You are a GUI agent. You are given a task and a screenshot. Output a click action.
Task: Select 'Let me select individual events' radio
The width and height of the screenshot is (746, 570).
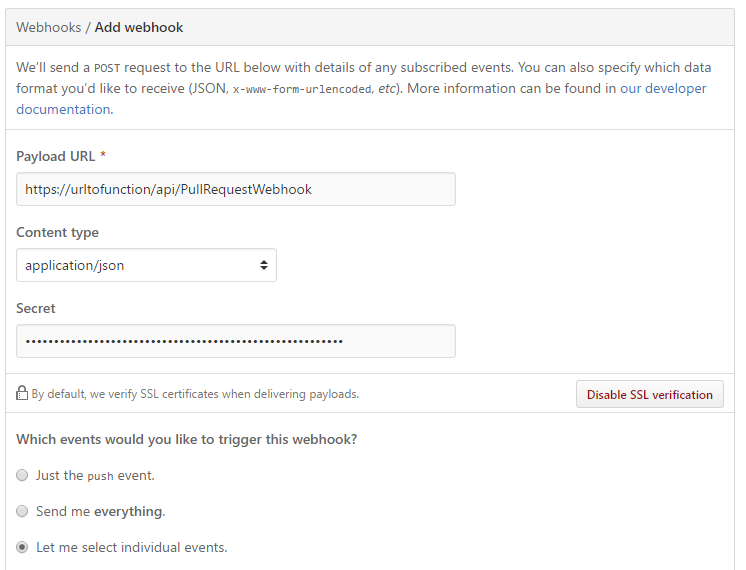click(22, 547)
